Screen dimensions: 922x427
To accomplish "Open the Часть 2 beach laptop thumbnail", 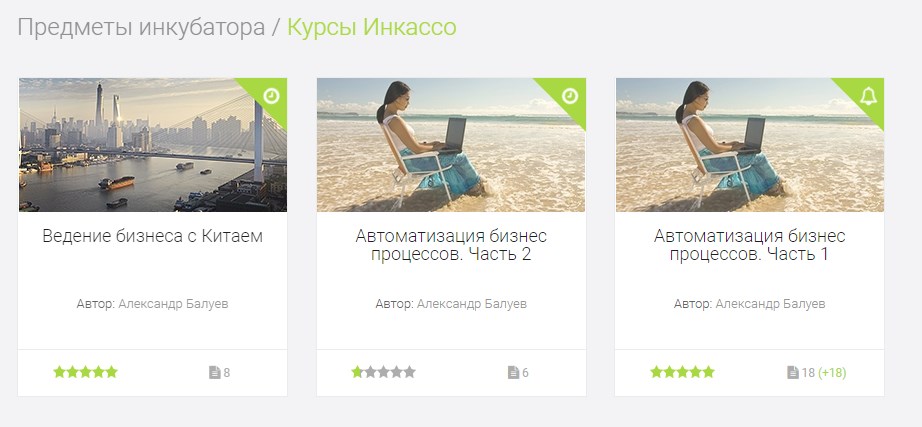I will 451,145.
